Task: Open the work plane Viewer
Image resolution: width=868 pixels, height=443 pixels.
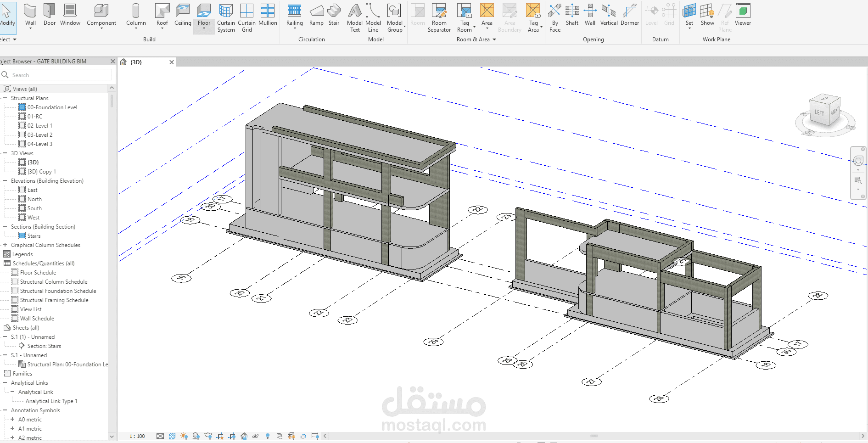Action: 743,15
